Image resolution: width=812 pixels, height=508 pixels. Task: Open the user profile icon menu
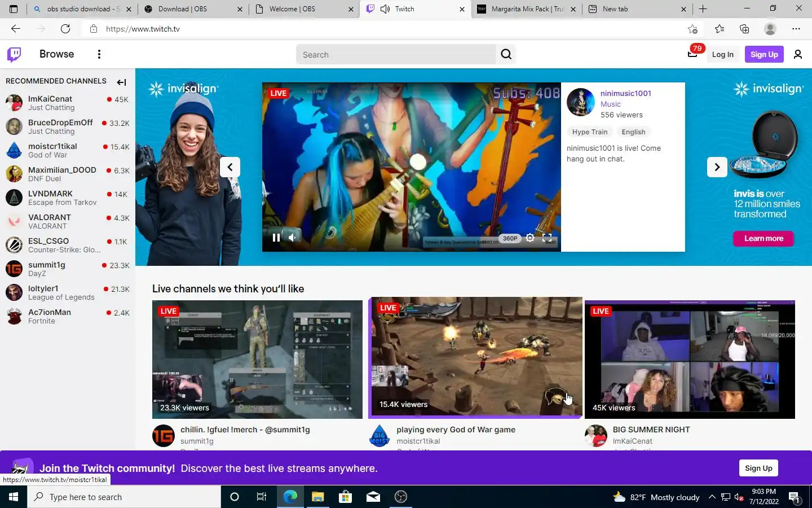pyautogui.click(x=797, y=54)
